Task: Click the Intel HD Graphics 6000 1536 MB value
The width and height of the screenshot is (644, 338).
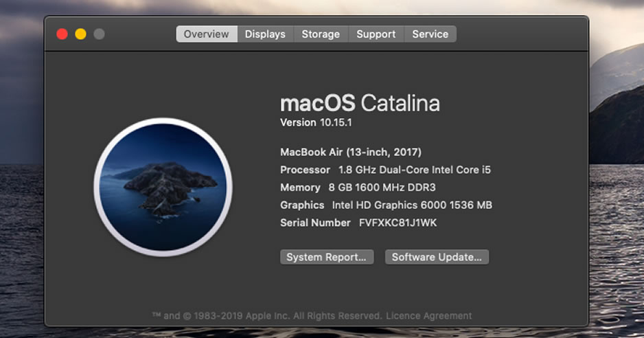Action: tap(412, 205)
